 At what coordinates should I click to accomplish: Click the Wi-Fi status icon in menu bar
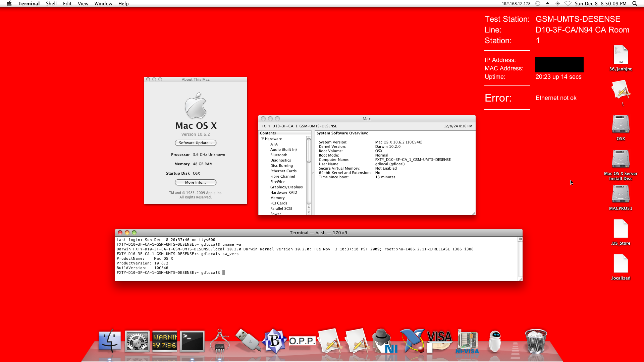pos(568,4)
